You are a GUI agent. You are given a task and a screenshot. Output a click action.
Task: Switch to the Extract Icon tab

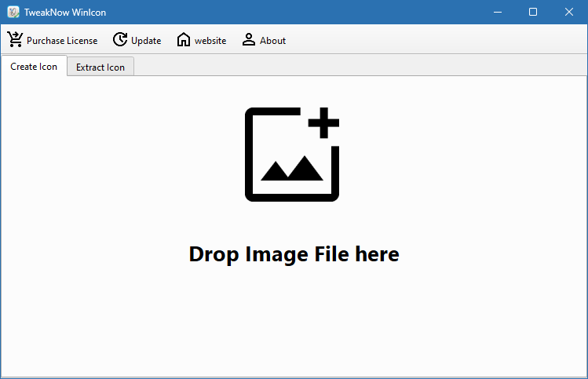[100, 67]
